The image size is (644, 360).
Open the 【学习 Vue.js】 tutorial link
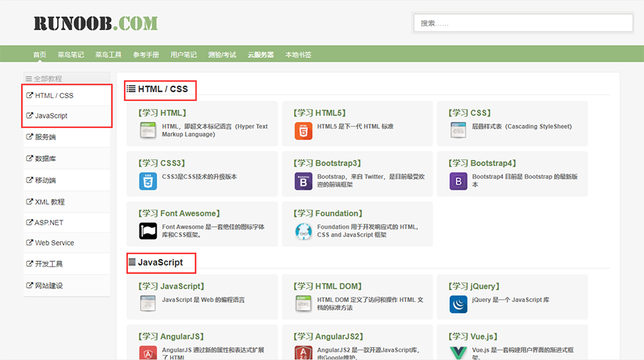(473, 336)
